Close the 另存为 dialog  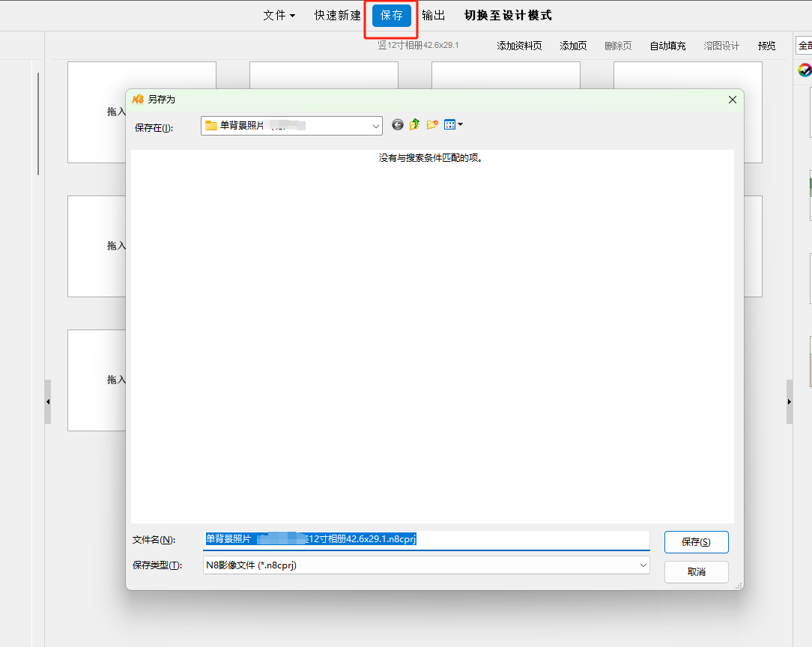[733, 100]
